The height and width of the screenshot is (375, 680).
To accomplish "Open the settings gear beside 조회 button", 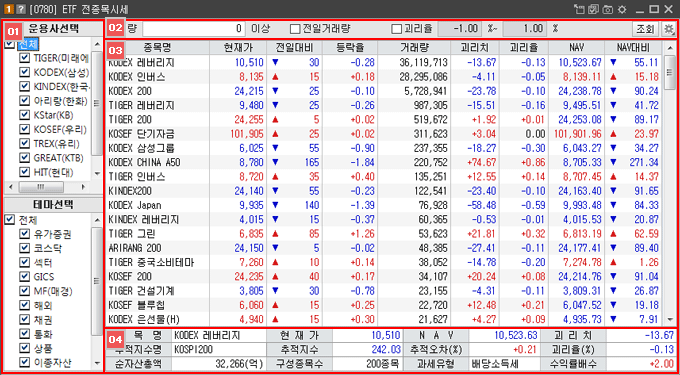I will click(668, 29).
